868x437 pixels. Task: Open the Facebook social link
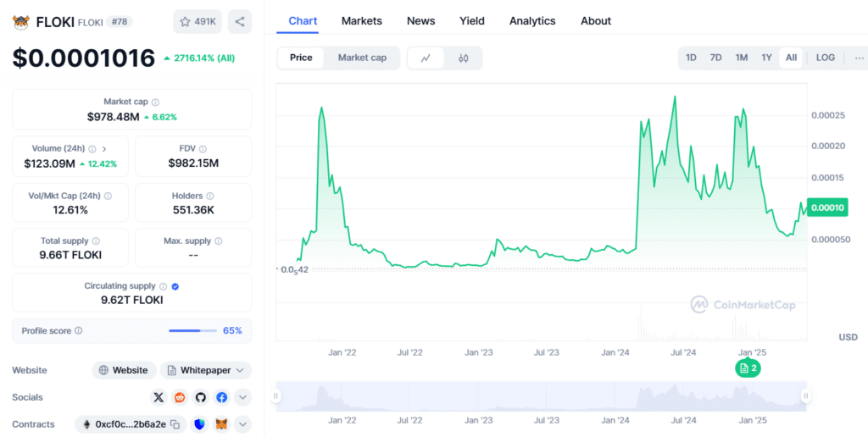(221, 397)
